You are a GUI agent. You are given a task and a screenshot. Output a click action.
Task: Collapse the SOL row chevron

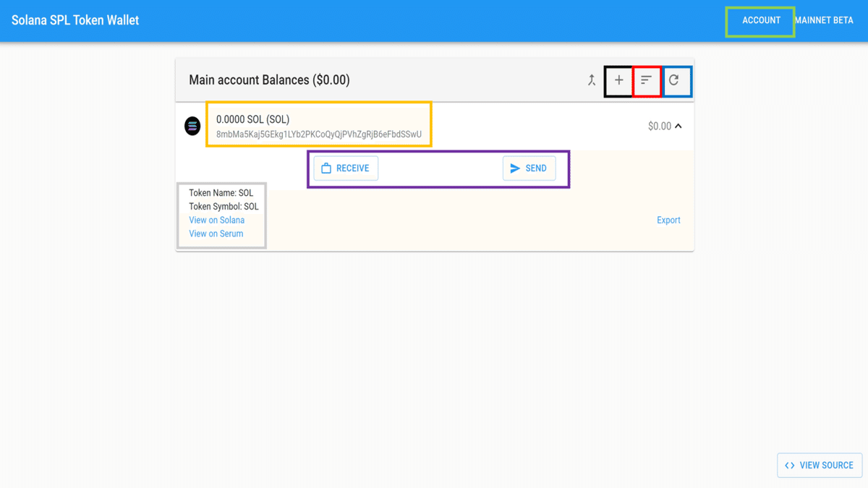point(678,127)
